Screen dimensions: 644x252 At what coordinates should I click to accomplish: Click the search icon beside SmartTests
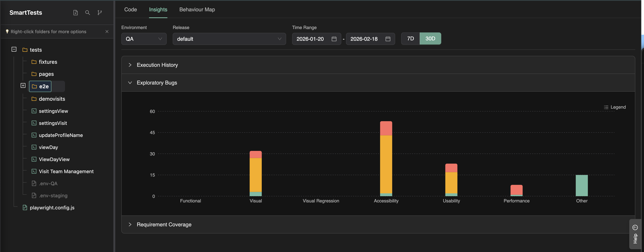point(87,12)
